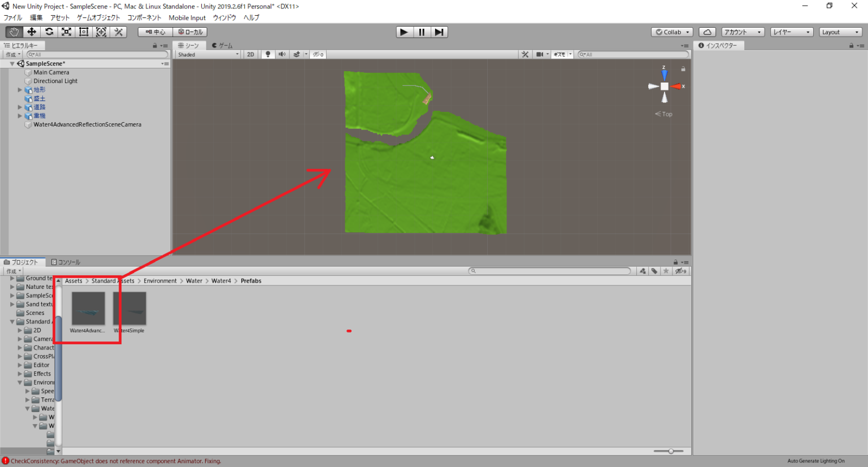
Task: Enable 2D view mode
Action: click(x=250, y=54)
